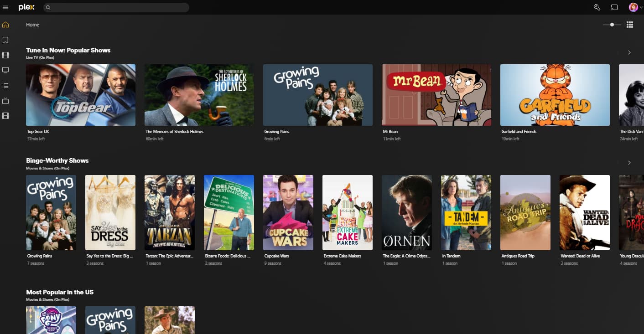
Task: Open the My Little Pony poster
Action: 51,320
